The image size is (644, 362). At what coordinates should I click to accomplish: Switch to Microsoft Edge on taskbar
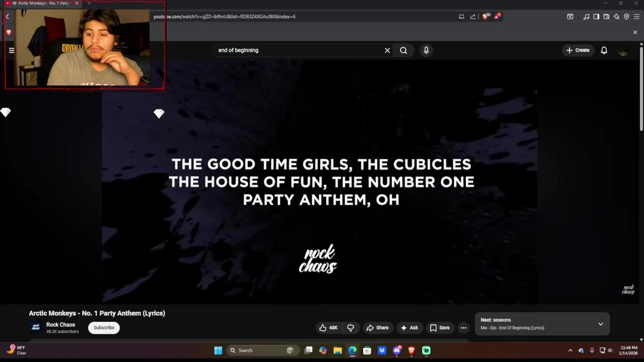coord(352,350)
